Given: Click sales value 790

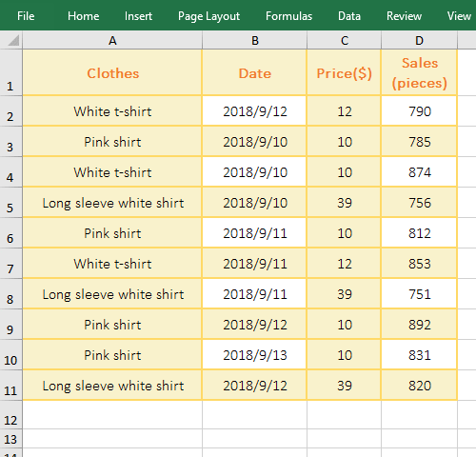Looking at the screenshot, I should click(419, 111).
